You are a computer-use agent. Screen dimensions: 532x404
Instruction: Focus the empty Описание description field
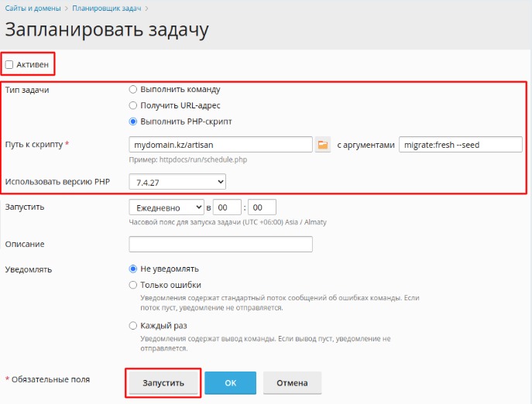pos(221,245)
